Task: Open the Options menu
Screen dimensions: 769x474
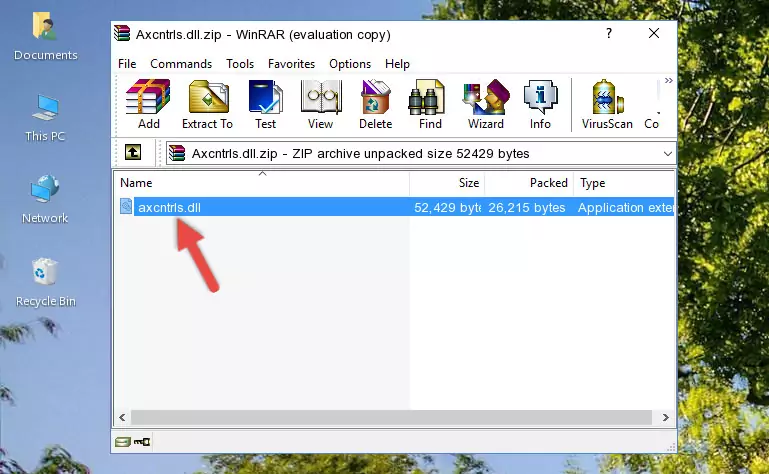Action: pyautogui.click(x=350, y=64)
